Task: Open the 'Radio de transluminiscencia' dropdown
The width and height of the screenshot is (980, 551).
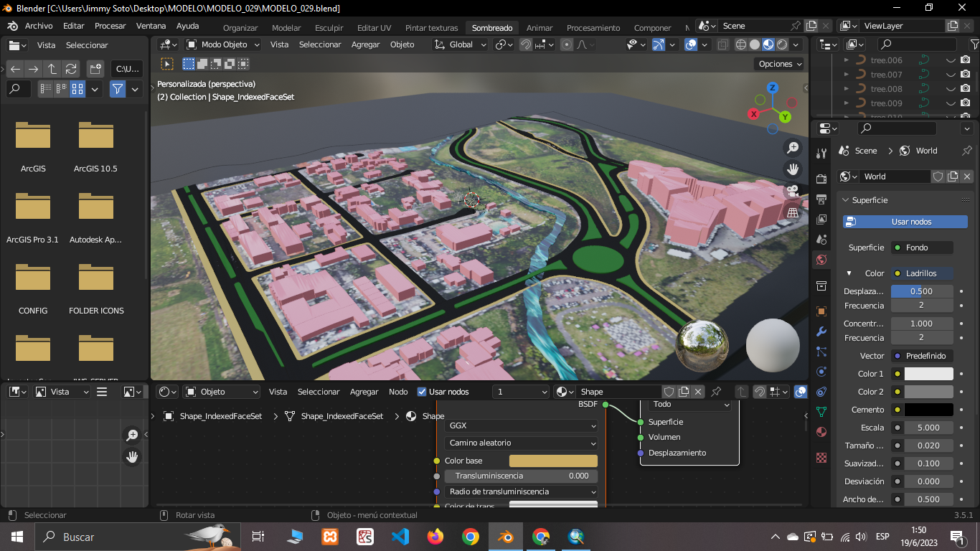Action: (x=521, y=491)
